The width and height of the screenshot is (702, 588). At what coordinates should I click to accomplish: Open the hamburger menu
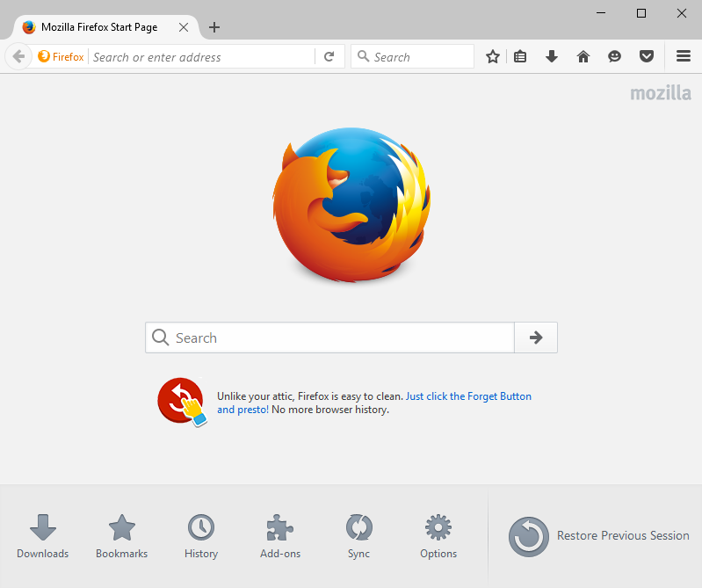click(683, 57)
